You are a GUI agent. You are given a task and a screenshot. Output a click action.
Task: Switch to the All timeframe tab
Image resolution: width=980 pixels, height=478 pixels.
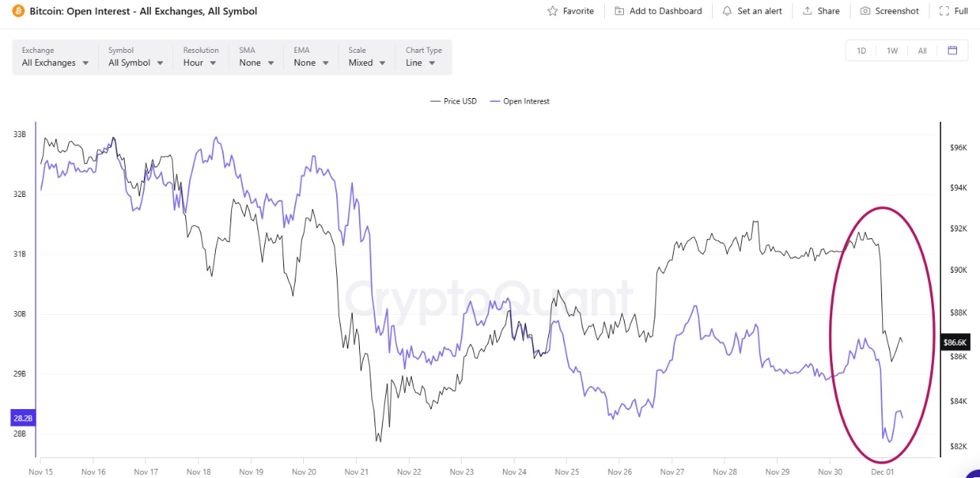922,50
